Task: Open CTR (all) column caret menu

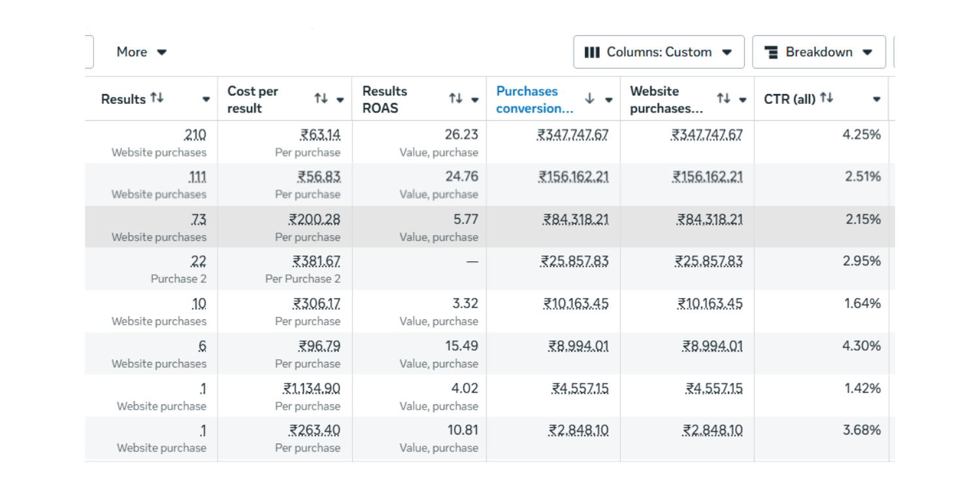Action: click(x=876, y=100)
